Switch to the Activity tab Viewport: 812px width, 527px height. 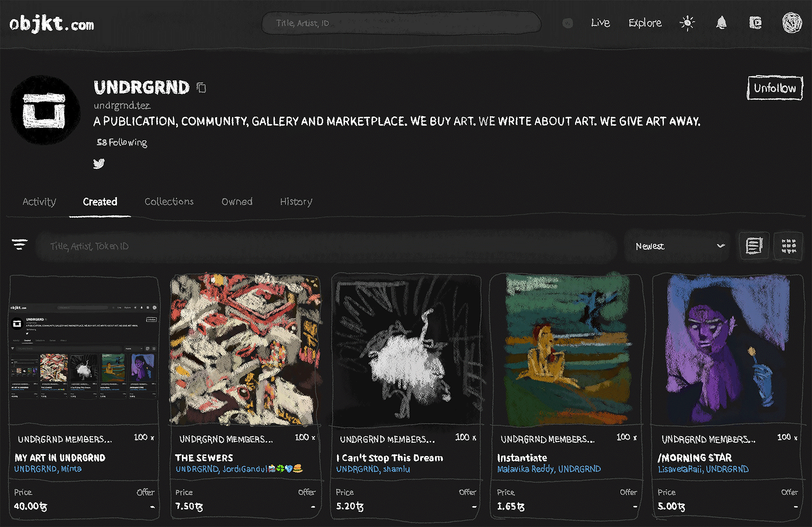pos(39,202)
